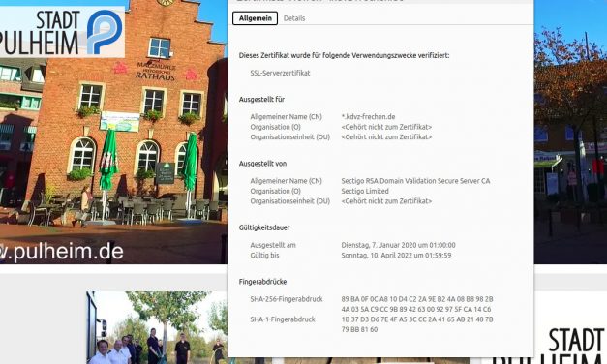Click the SHA-1-Fingerabdruck label

pyautogui.click(x=283, y=319)
